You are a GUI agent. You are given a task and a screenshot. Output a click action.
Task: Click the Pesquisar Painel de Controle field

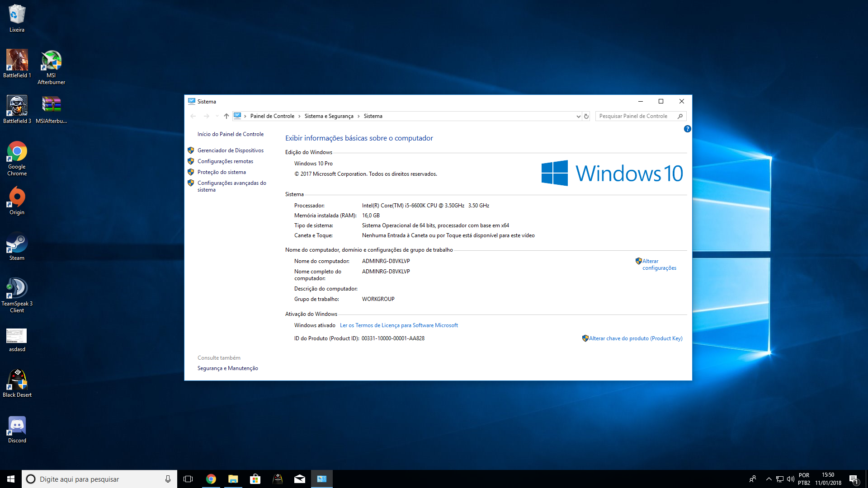click(x=641, y=116)
